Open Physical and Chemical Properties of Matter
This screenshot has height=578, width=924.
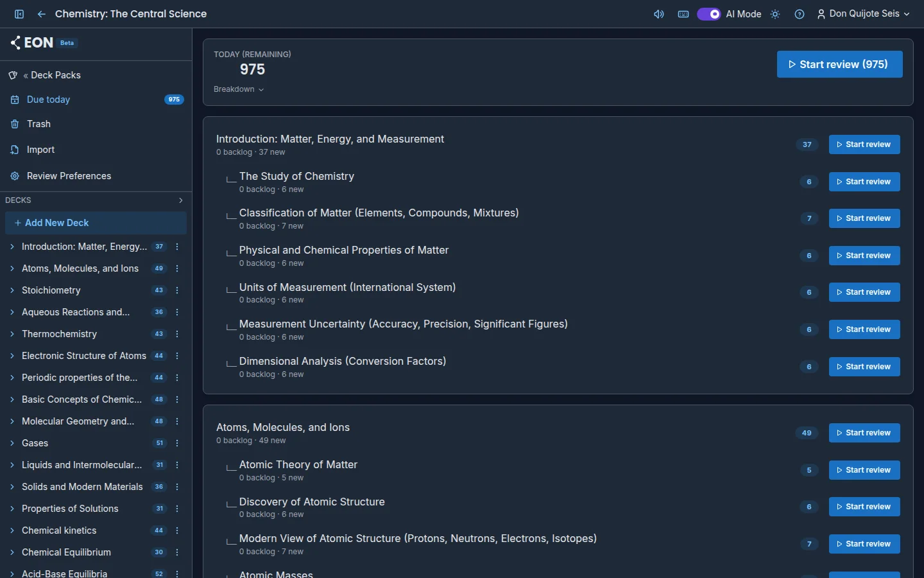click(x=344, y=250)
